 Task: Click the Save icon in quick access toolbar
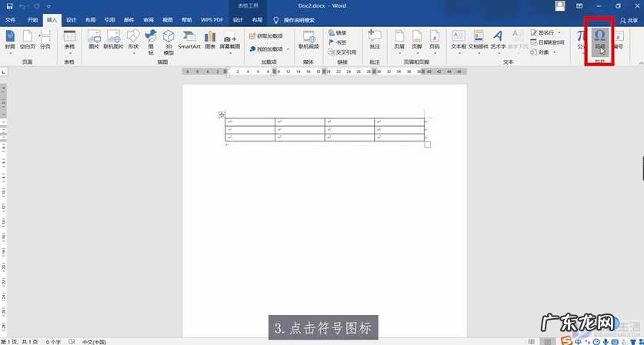(9, 6)
